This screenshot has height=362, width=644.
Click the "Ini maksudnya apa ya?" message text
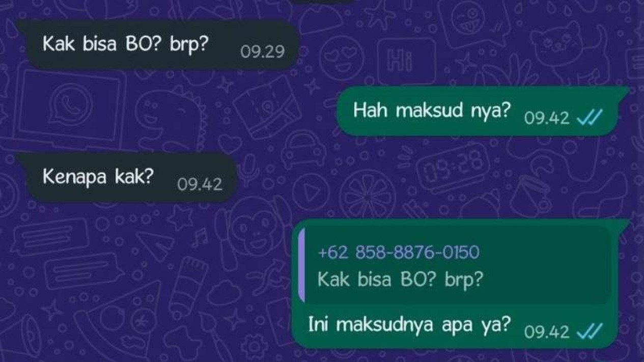click(x=408, y=325)
